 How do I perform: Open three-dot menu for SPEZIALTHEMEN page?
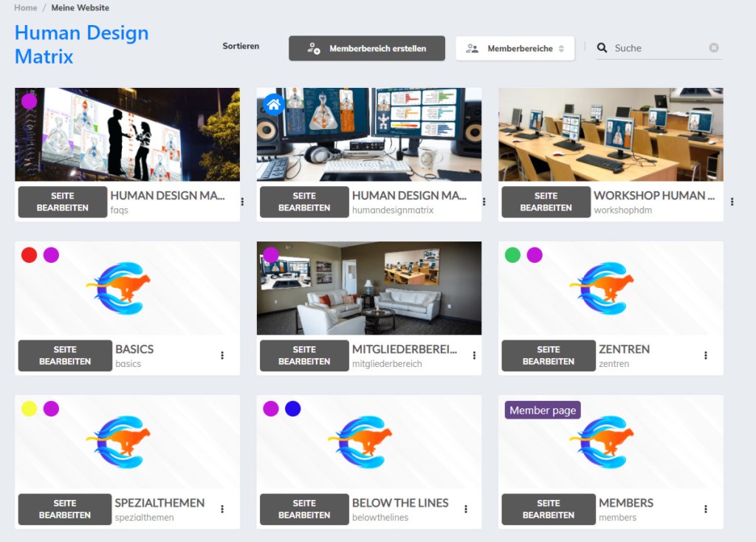(222, 509)
